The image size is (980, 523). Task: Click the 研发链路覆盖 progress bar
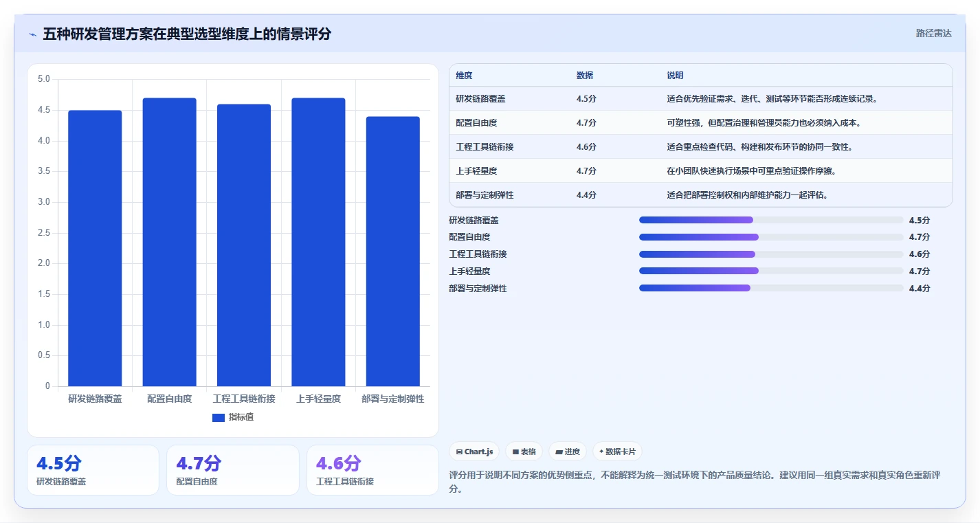click(x=771, y=220)
